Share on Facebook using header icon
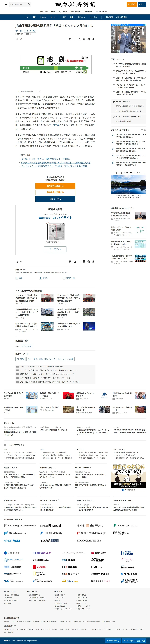 (x=89, y=39)
